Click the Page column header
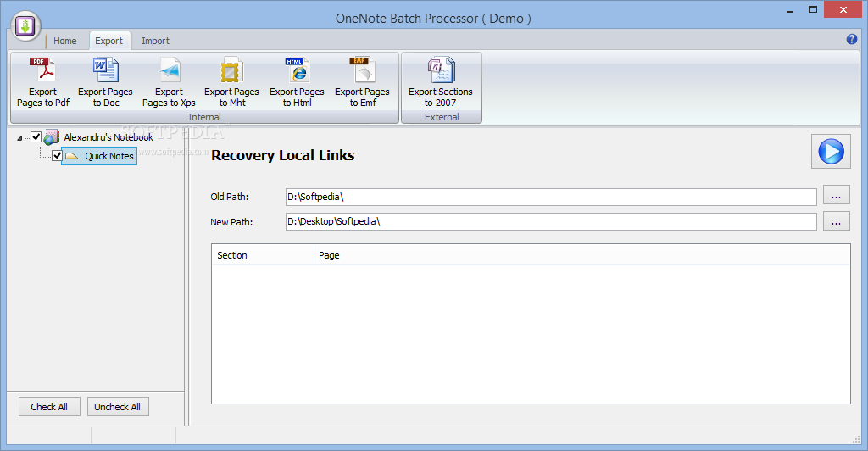This screenshot has height=451, width=868. tap(581, 255)
